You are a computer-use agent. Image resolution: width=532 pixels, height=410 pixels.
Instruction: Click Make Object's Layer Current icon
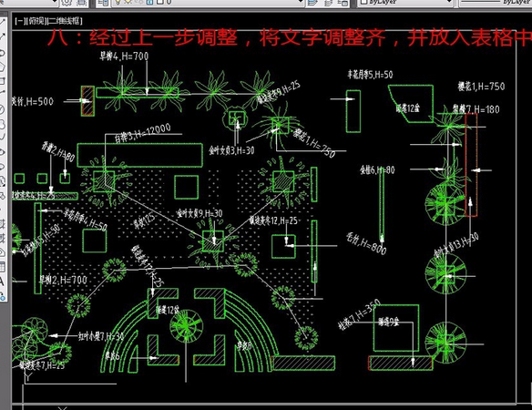[312, 3]
